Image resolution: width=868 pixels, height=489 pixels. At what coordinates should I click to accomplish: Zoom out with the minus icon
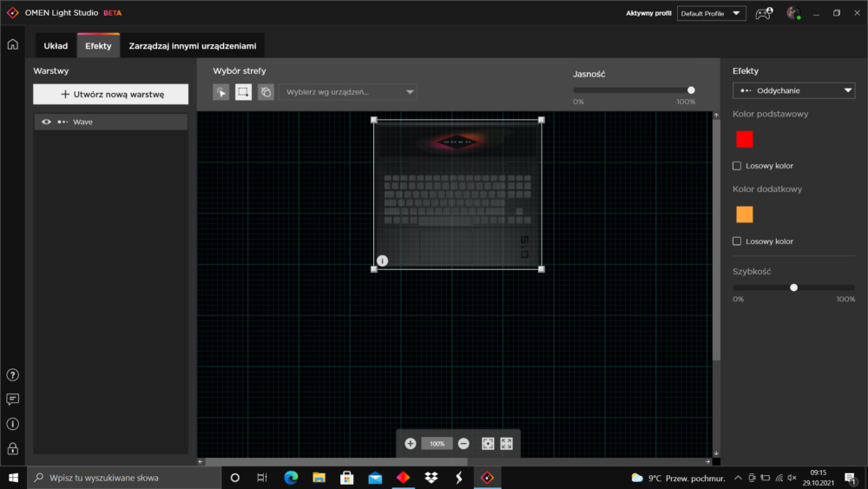[x=464, y=444]
